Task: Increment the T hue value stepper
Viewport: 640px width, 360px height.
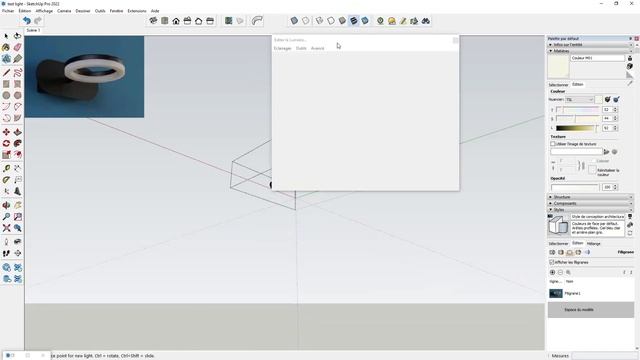Action: click(x=616, y=108)
